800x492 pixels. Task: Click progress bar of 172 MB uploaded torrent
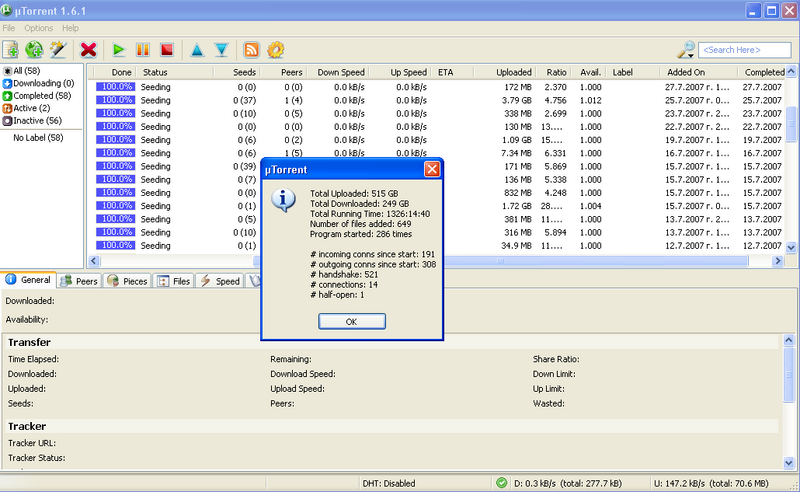pos(116,87)
